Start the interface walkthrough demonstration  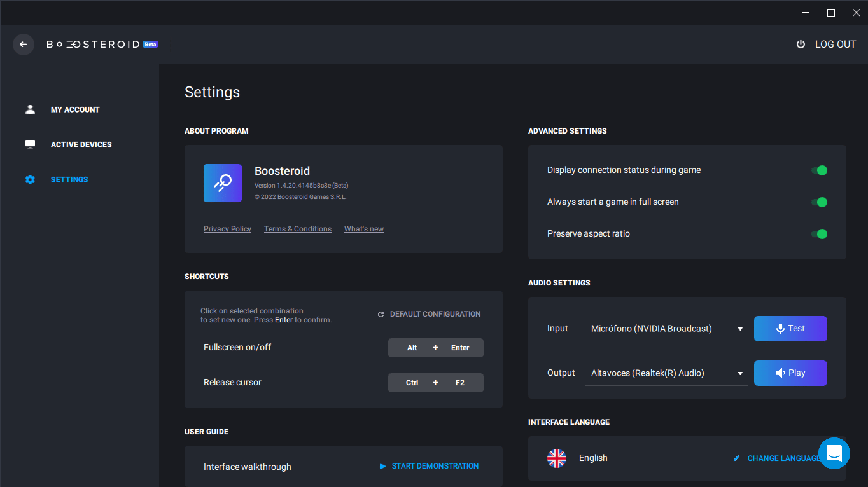click(429, 466)
